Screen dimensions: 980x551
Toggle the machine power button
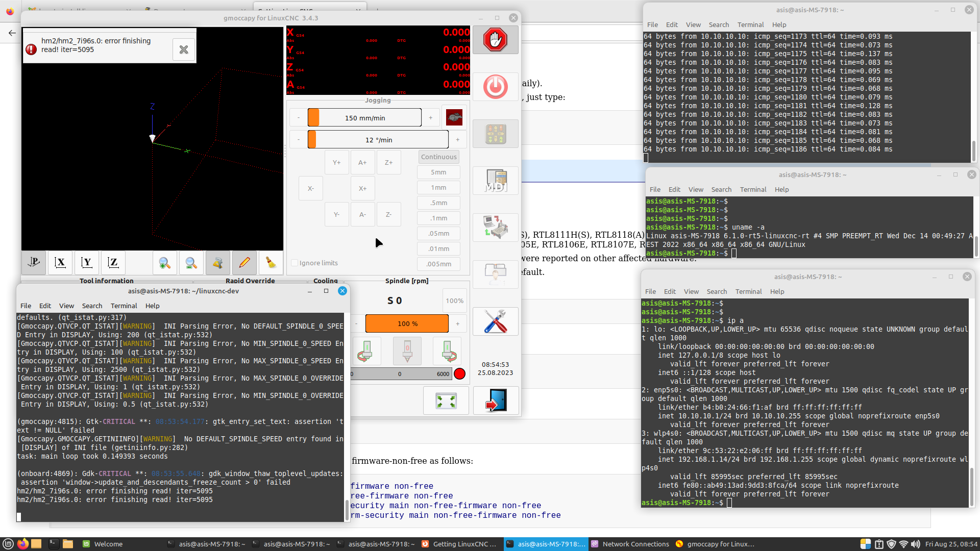[x=495, y=87]
